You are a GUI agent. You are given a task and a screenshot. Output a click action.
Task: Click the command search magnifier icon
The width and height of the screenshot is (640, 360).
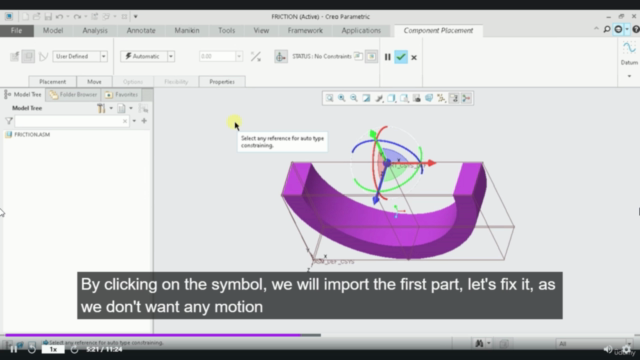pyautogui.click(x=607, y=29)
